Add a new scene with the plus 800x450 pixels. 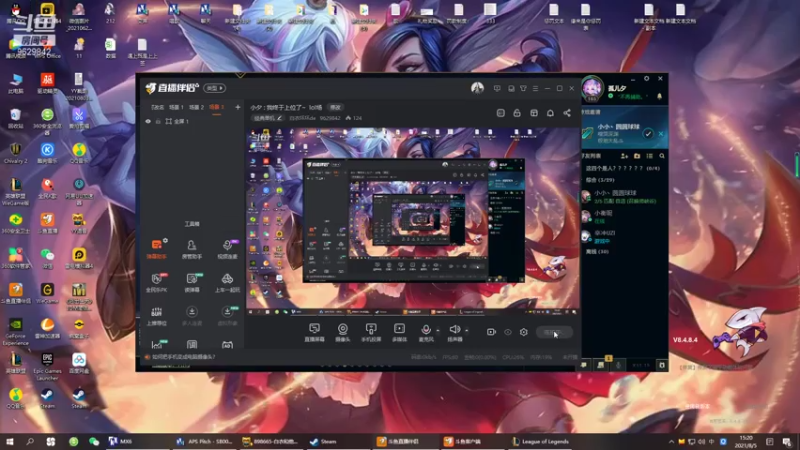(237, 107)
